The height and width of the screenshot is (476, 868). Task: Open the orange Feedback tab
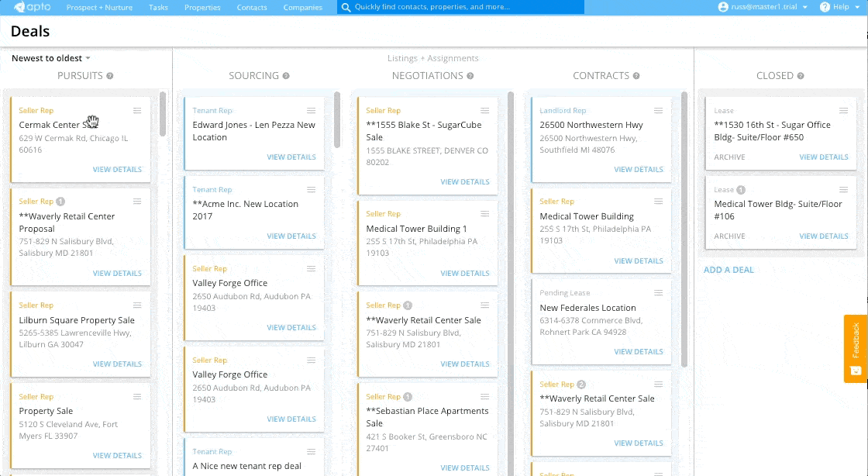[855, 348]
